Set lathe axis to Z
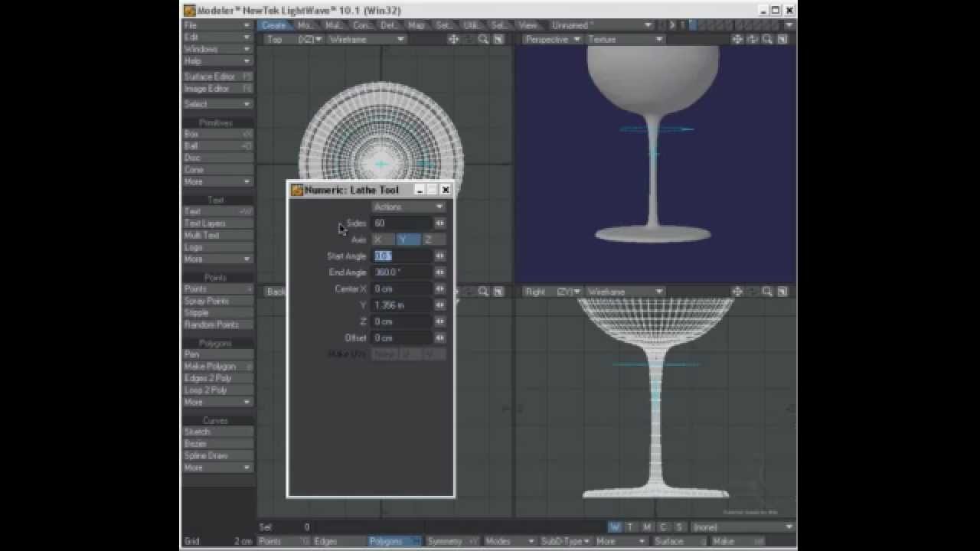The width and height of the screenshot is (980, 551). [427, 240]
